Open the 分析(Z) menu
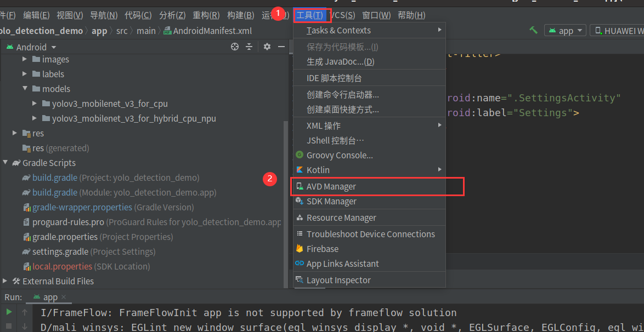 click(172, 15)
